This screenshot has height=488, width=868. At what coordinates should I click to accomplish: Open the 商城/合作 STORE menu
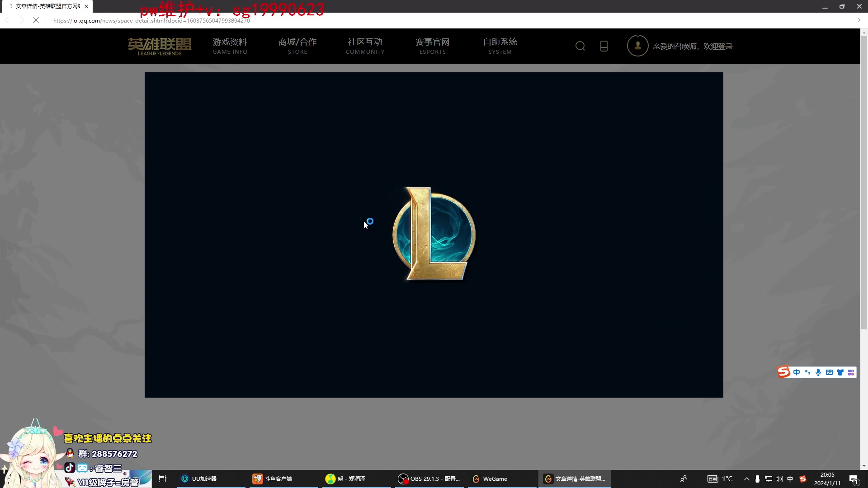click(x=297, y=46)
